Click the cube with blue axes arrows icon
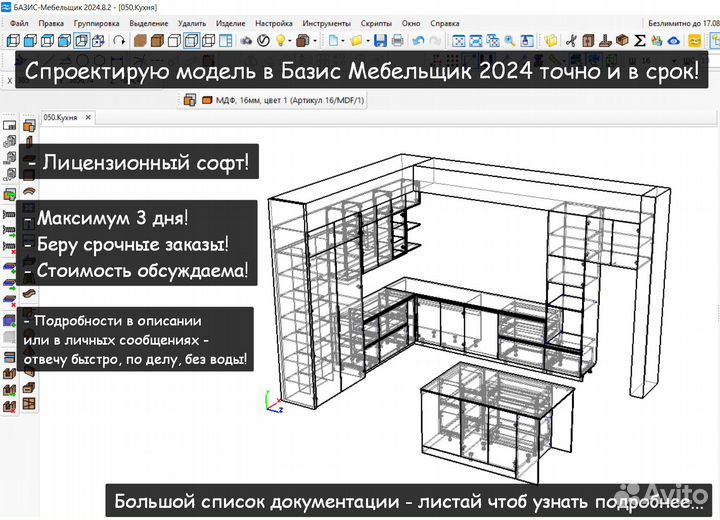 tap(98, 41)
